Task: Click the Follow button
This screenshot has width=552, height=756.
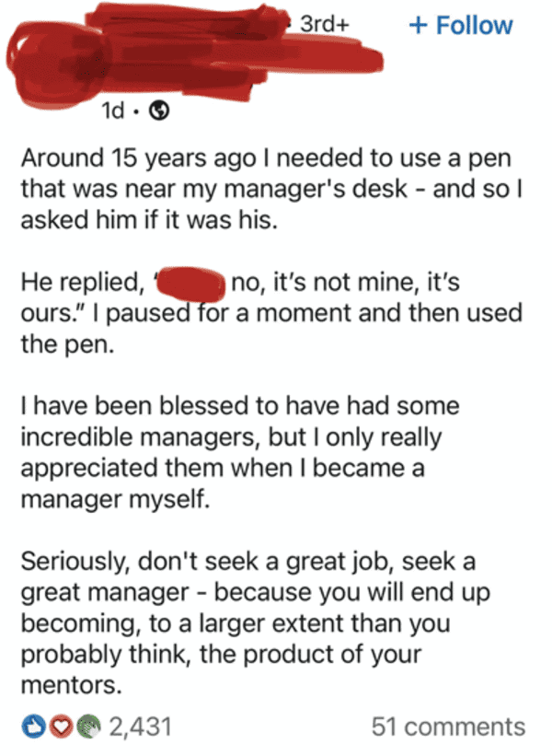Action: tap(461, 25)
